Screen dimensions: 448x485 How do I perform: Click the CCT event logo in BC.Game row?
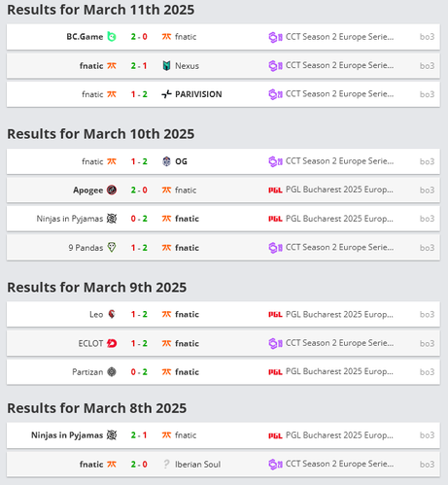tap(275, 37)
